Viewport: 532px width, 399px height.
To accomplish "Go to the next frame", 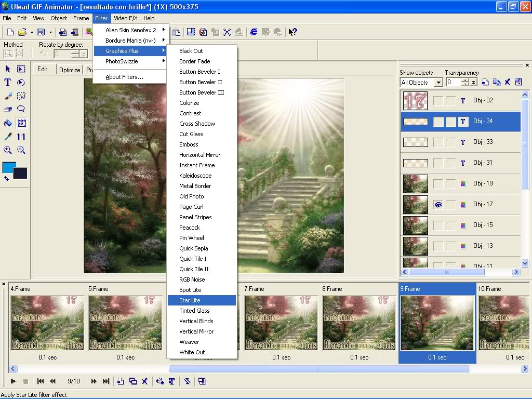I will [x=94, y=381].
